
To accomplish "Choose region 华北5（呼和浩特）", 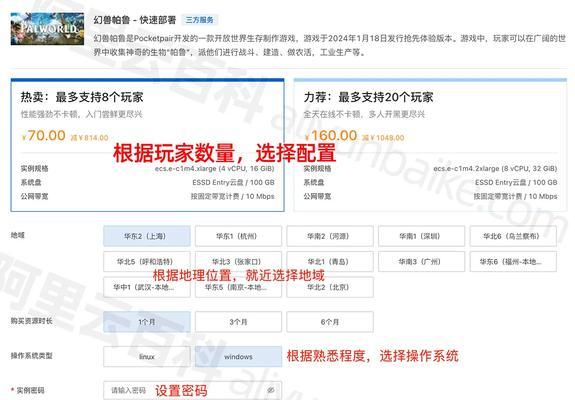I will tap(147, 261).
